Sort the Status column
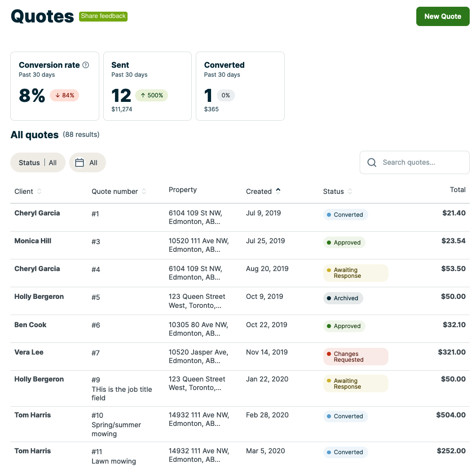The width and height of the screenshot is (476, 469). tap(349, 191)
